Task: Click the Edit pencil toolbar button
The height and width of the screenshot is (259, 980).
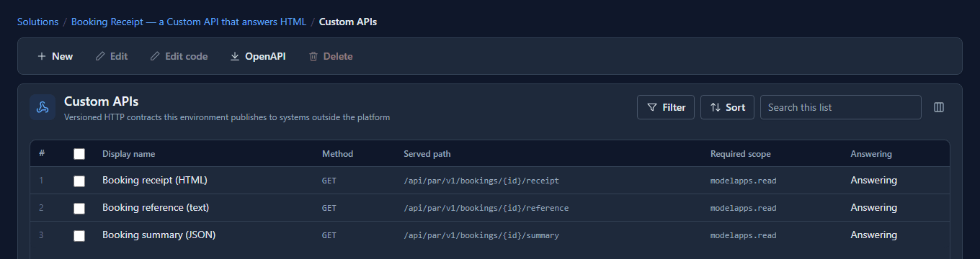Action: click(112, 56)
